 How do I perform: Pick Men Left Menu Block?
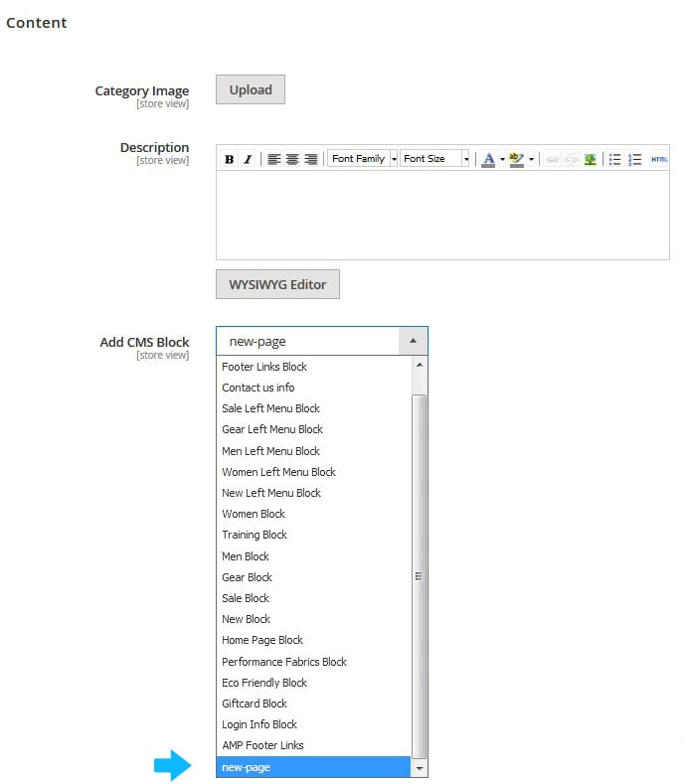[314, 451]
